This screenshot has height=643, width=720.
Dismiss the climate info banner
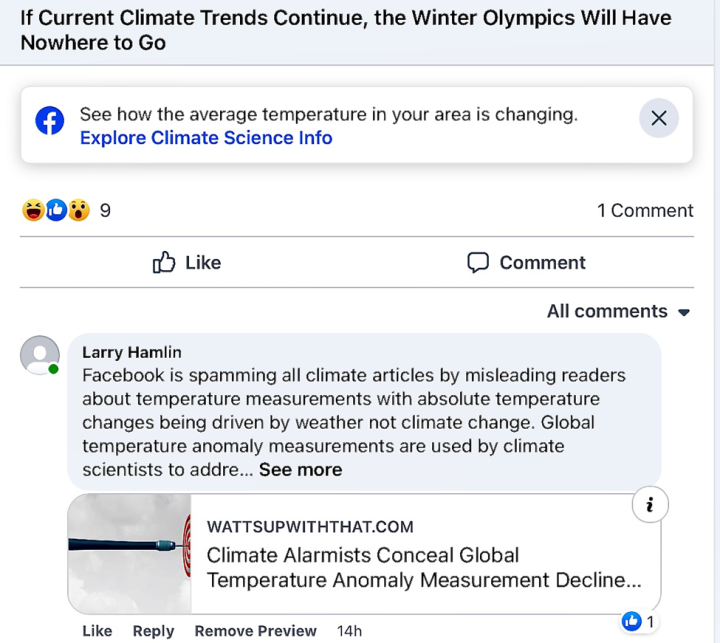tap(659, 119)
